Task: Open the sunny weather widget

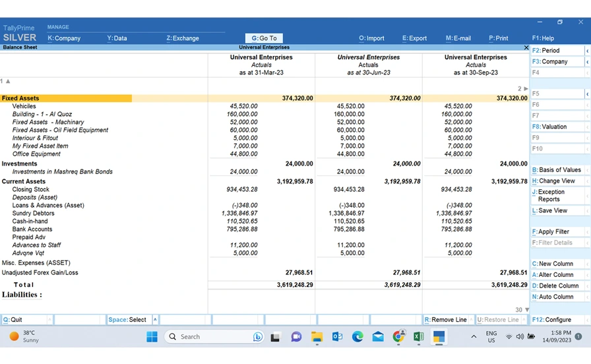Action: (x=24, y=336)
